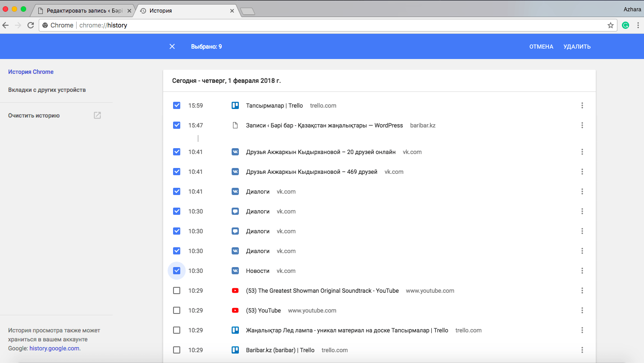Click the VK favicon on the 20 друзей онлайн row

click(235, 152)
